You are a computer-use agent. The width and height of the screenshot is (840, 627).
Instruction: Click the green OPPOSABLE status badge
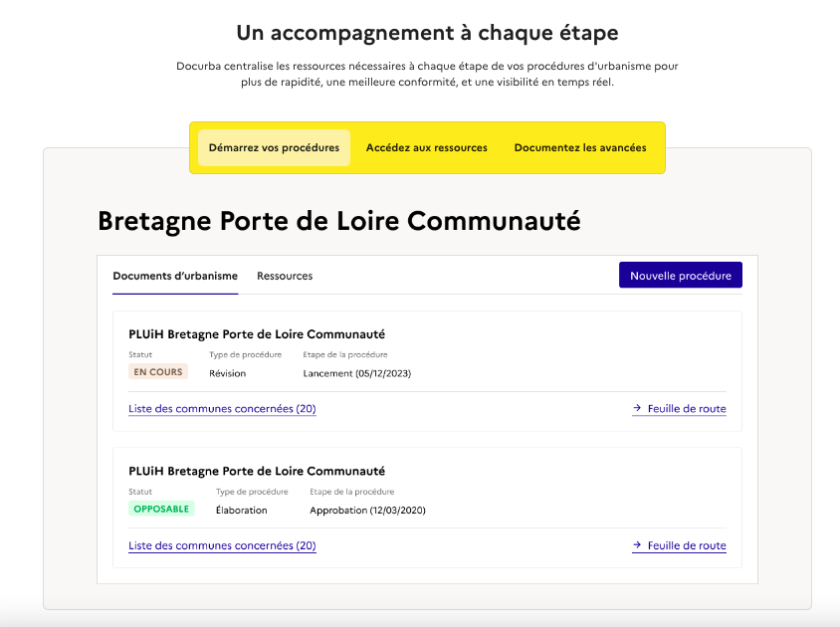pyautogui.click(x=161, y=509)
